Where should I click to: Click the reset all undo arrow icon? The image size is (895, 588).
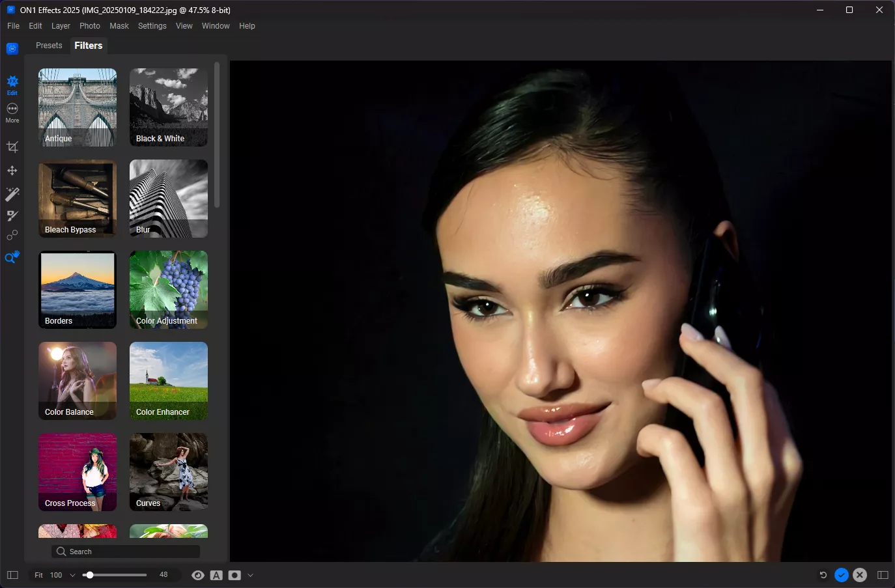pyautogui.click(x=823, y=575)
